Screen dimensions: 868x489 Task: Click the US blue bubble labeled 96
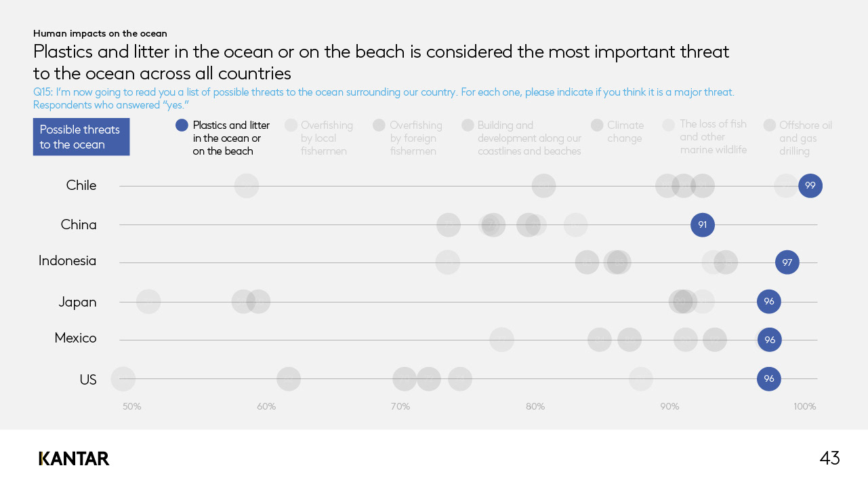coord(769,378)
